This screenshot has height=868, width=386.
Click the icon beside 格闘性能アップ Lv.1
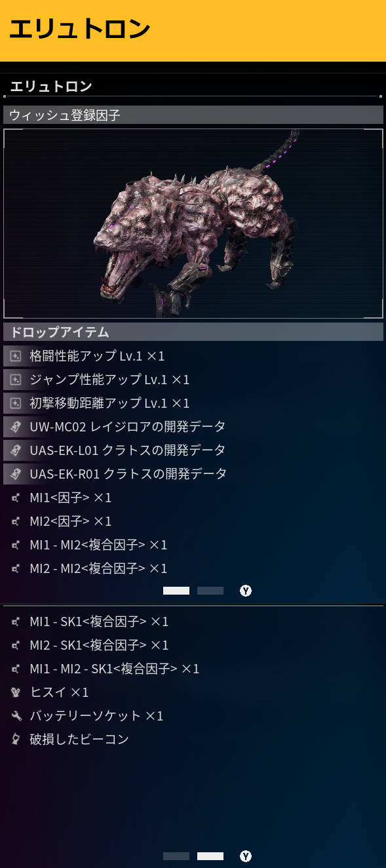[x=16, y=356]
